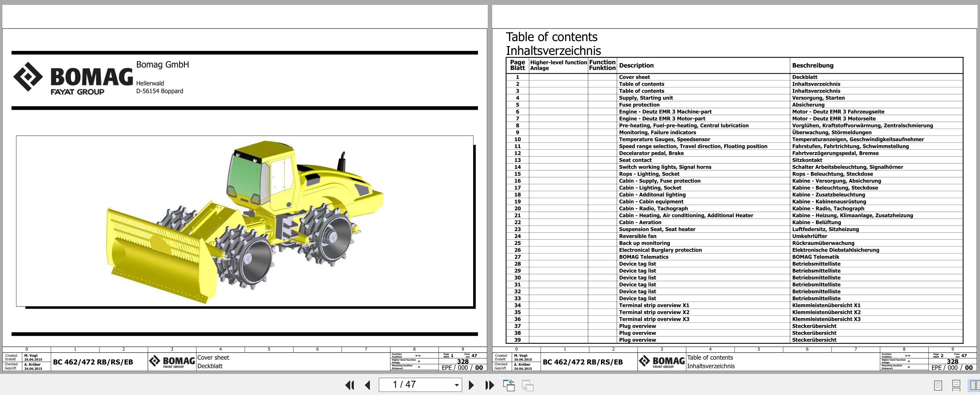Screen dimensions: 980x395
Task: Click 'Terminal strip overview X1' entry
Action: [x=654, y=306]
